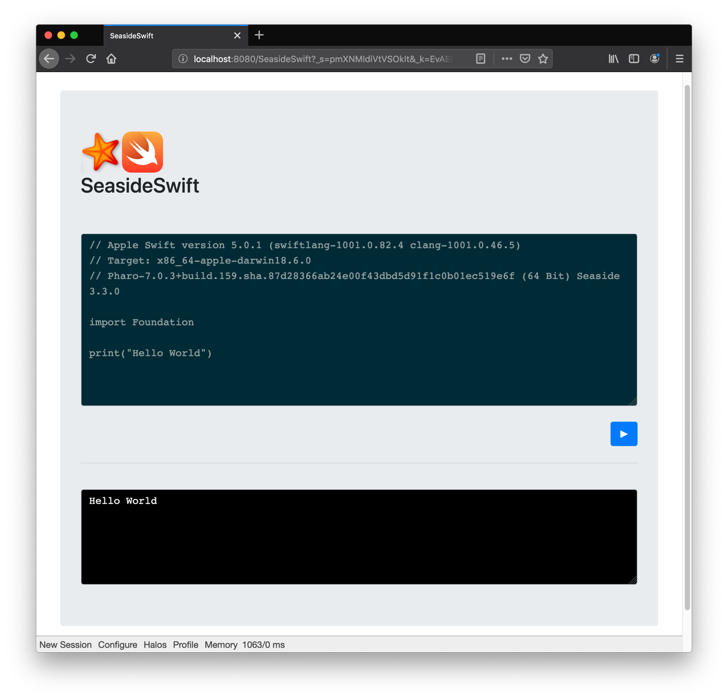Open the Memory link
The image size is (728, 700).
tap(221, 644)
